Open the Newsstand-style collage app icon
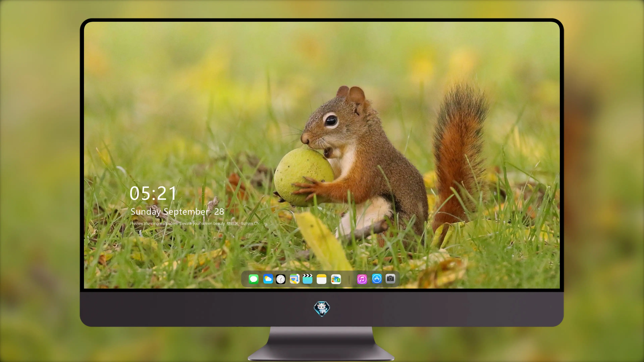Image resolution: width=644 pixels, height=362 pixels. click(336, 279)
